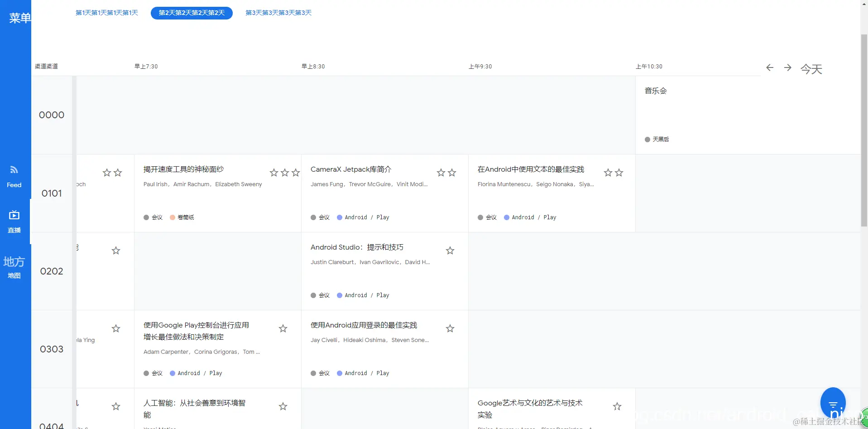Open the 音乐会 concert event card
Screen dimensions: 868x429
point(655,91)
